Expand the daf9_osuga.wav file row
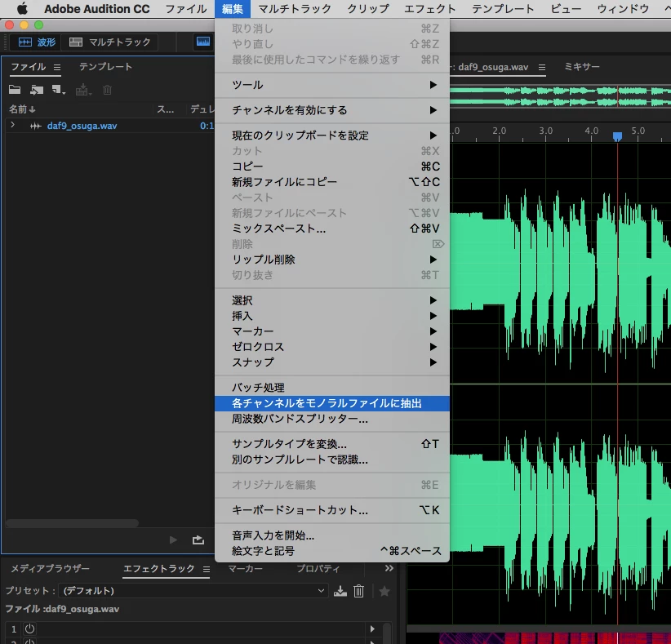The height and width of the screenshot is (644, 671). [12, 125]
